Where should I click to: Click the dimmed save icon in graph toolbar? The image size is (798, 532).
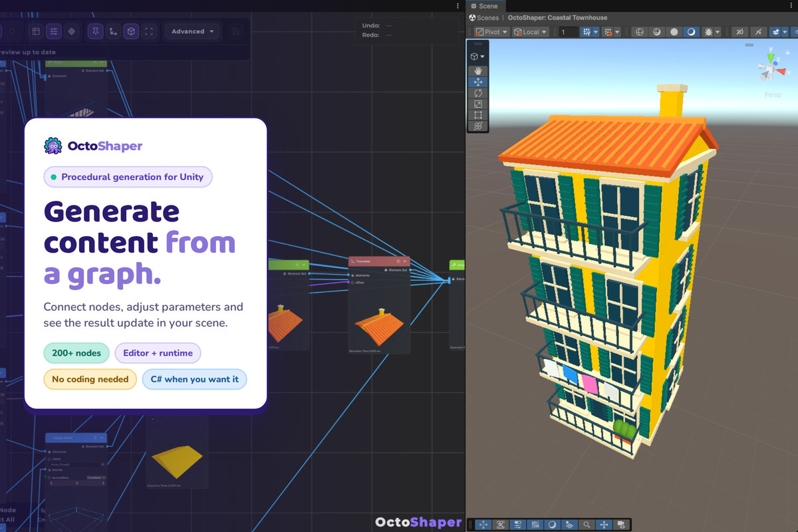pyautogui.click(x=235, y=31)
